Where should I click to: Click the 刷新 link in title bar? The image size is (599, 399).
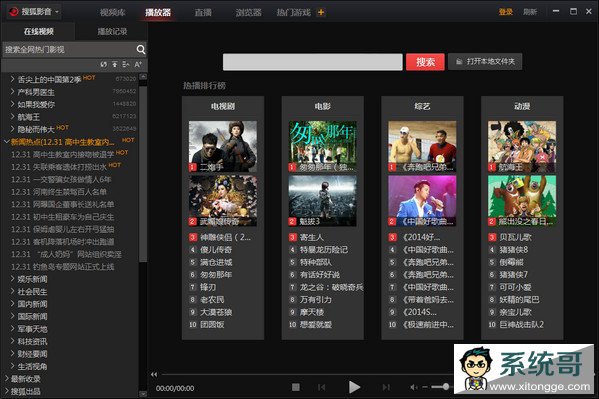pos(530,12)
